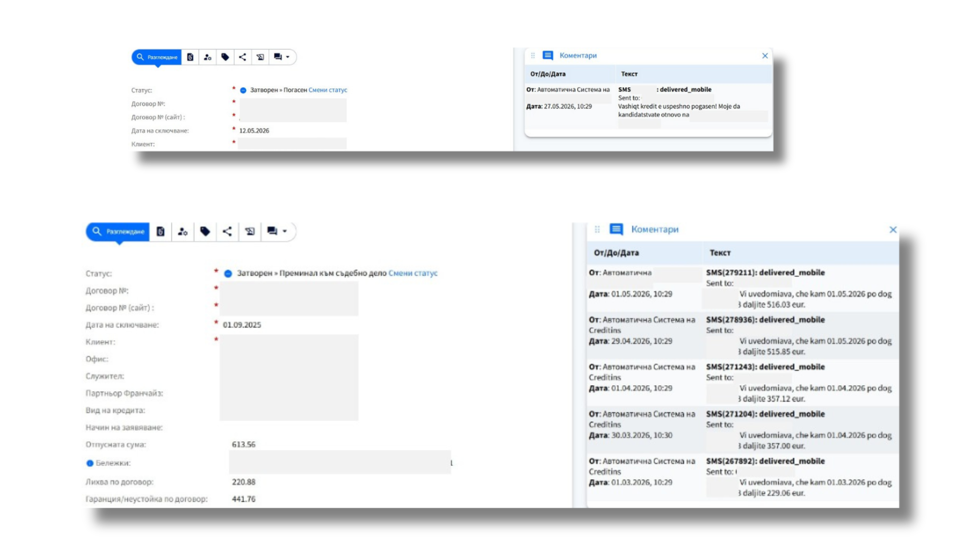
Task: Click Коментари chat icon above the 27.05.2026 comment
Action: [548, 55]
